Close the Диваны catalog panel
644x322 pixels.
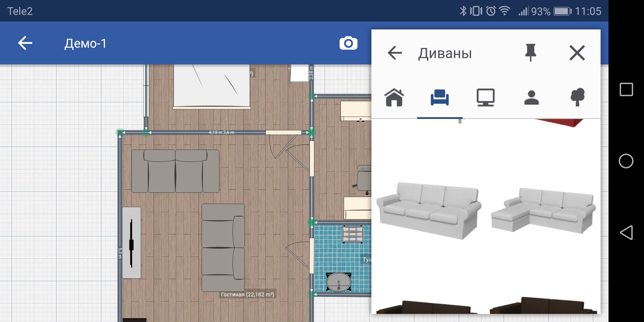point(577,53)
